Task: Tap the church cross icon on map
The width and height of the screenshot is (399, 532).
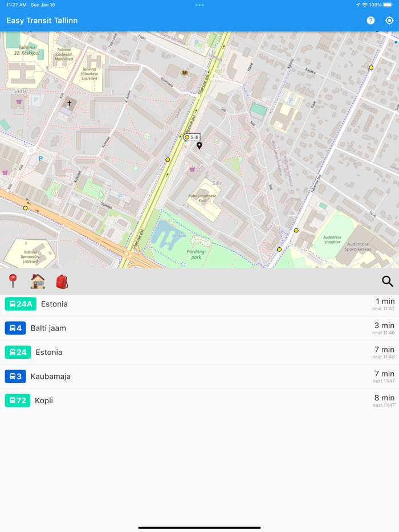Action: (70, 103)
